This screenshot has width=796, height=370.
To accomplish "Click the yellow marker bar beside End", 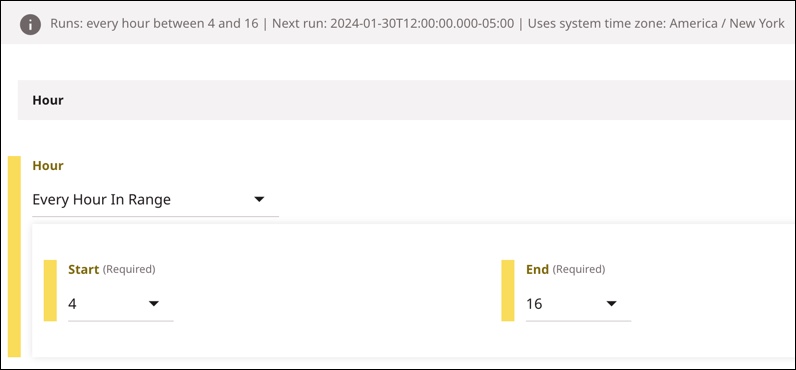I will tap(508, 290).
